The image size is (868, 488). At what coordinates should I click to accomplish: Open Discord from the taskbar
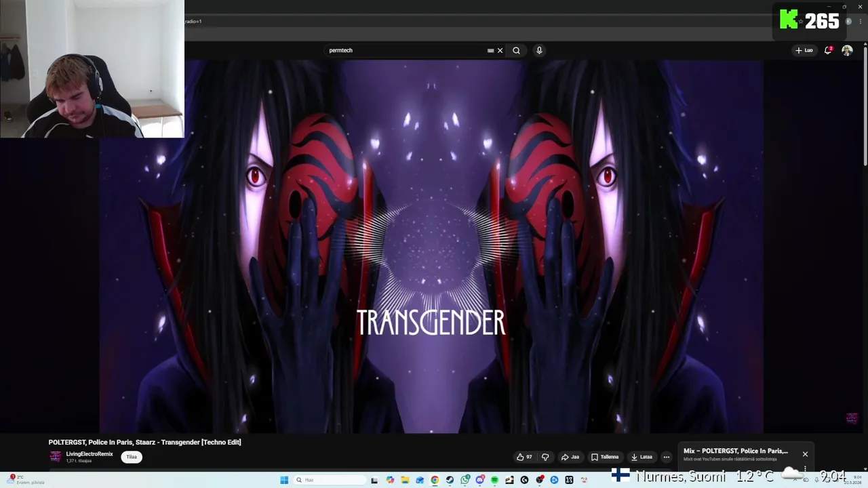coord(480,480)
